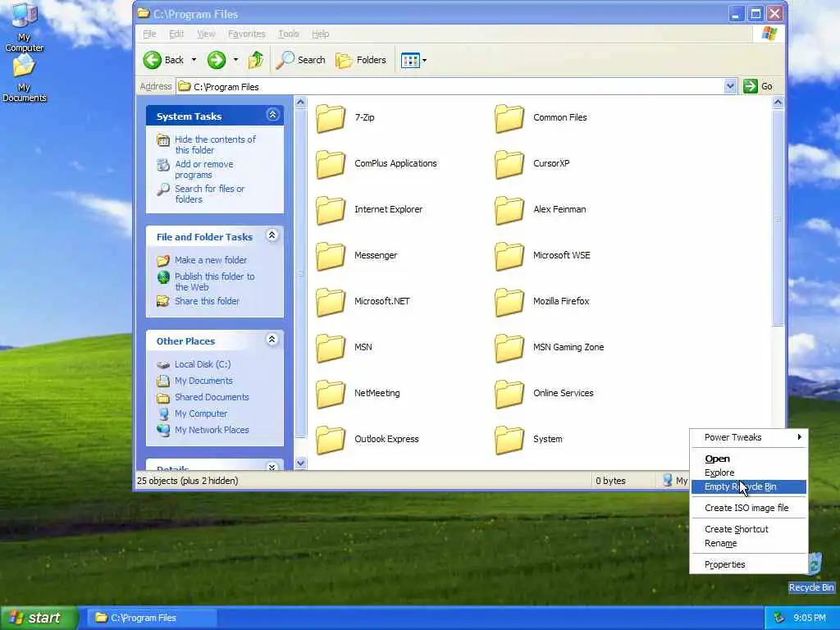The width and height of the screenshot is (840, 630).
Task: Expand the Details panel
Action: pyautogui.click(x=272, y=467)
